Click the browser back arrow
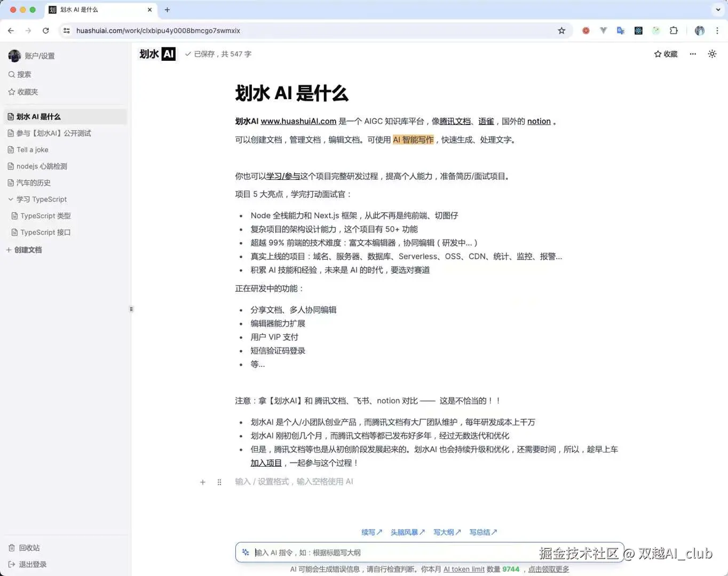Screen dimensions: 728x576 11,30
